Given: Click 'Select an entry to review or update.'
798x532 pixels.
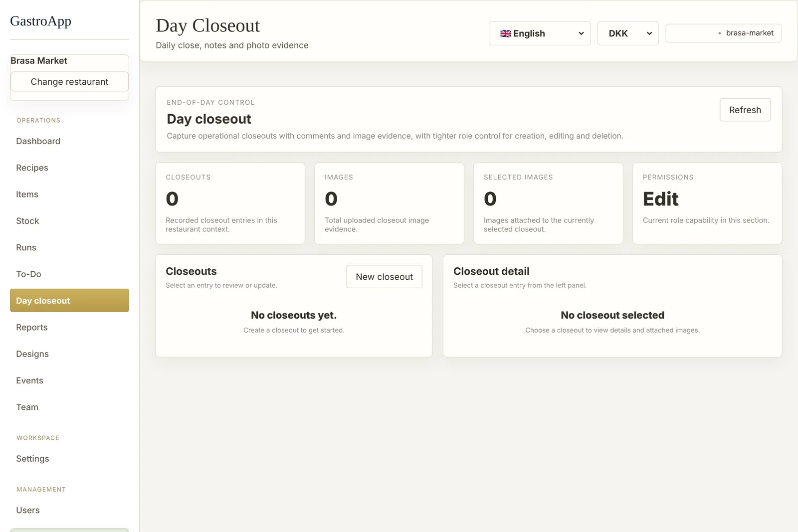Looking at the screenshot, I should (221, 285).
